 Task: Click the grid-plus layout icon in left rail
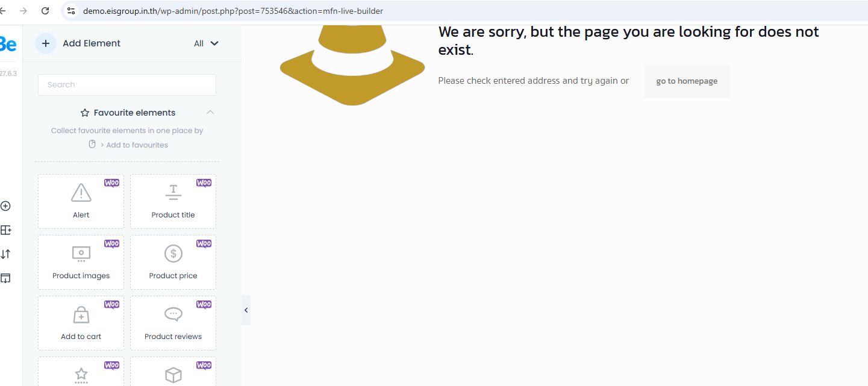click(5, 230)
